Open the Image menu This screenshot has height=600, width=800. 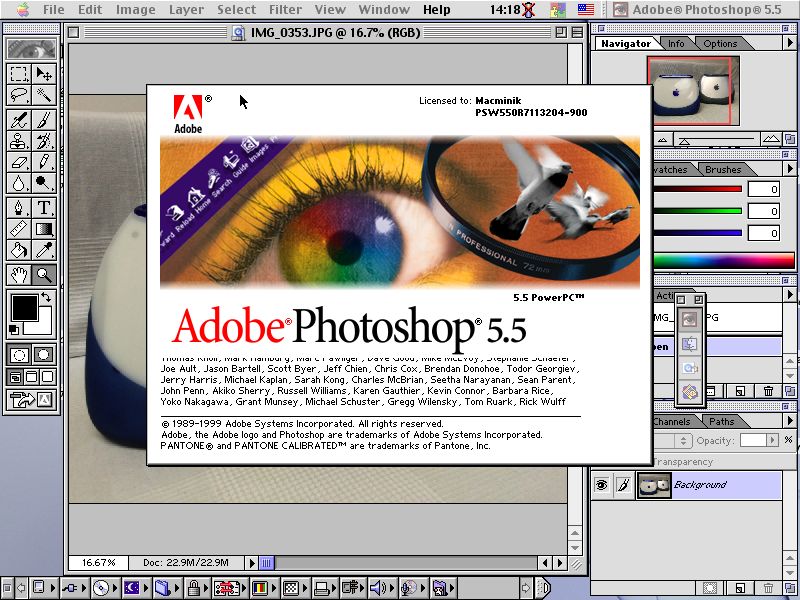click(135, 10)
